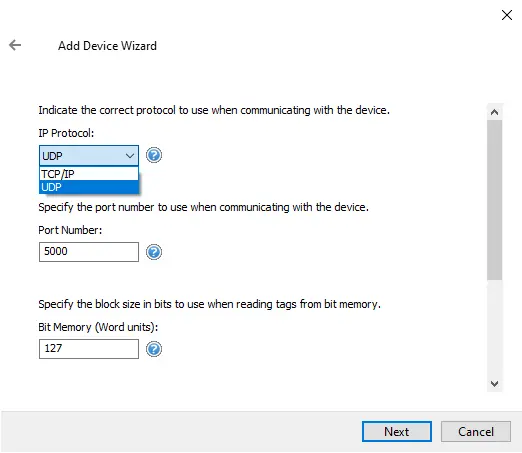Image resolution: width=522 pixels, height=453 pixels.
Task: Click the "Port Number:" label
Action: [70, 230]
